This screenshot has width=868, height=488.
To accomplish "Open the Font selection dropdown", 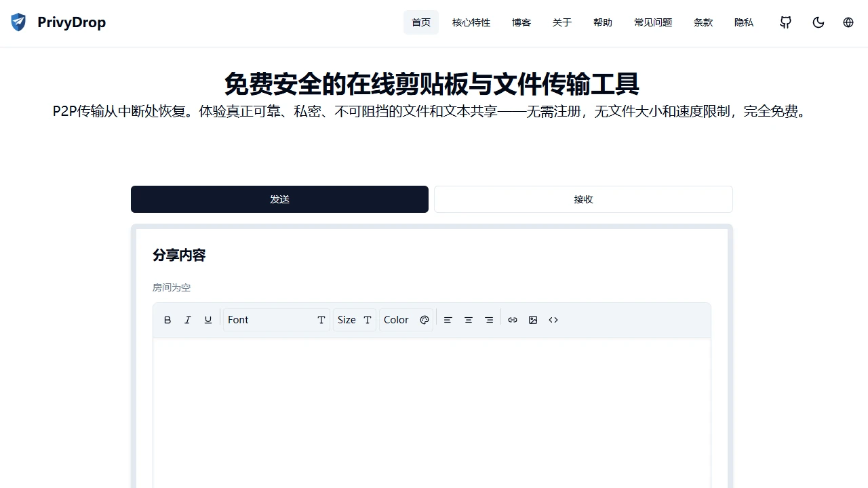I will (x=277, y=320).
